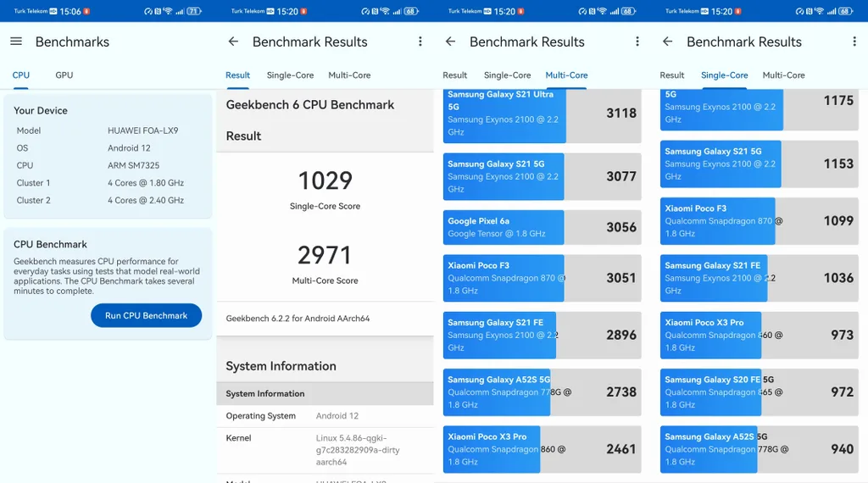Select Xiaomi Poco F3 multi-core bar 3051

(x=542, y=278)
